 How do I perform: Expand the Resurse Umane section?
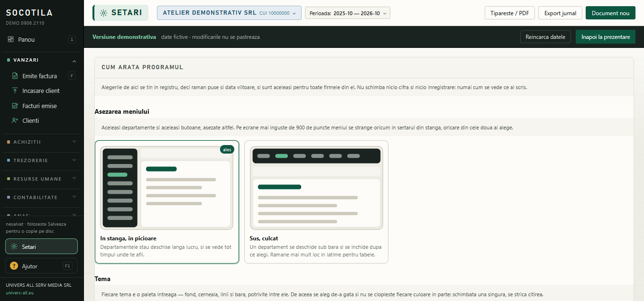[42, 179]
